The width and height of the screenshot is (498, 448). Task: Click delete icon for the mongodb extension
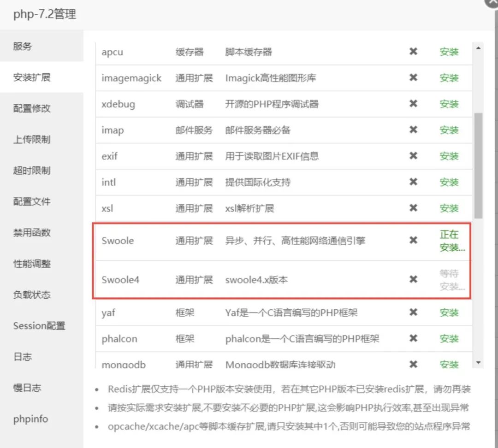[413, 364]
